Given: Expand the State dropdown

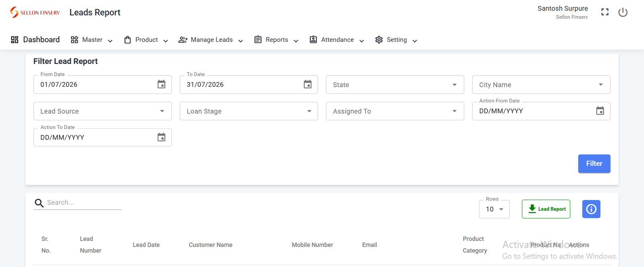Looking at the screenshot, I should coord(395,84).
